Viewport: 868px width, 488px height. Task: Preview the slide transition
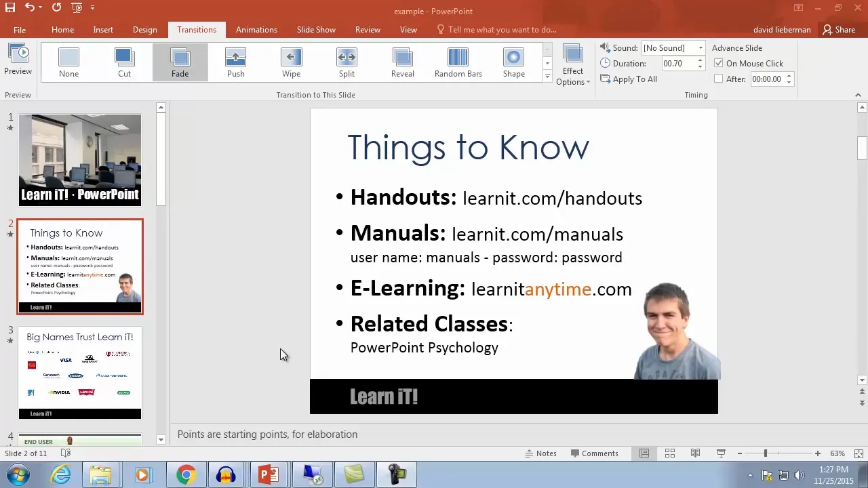(x=18, y=60)
